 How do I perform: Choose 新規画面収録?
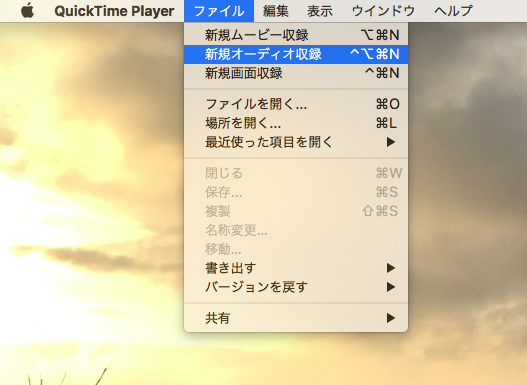pos(296,73)
